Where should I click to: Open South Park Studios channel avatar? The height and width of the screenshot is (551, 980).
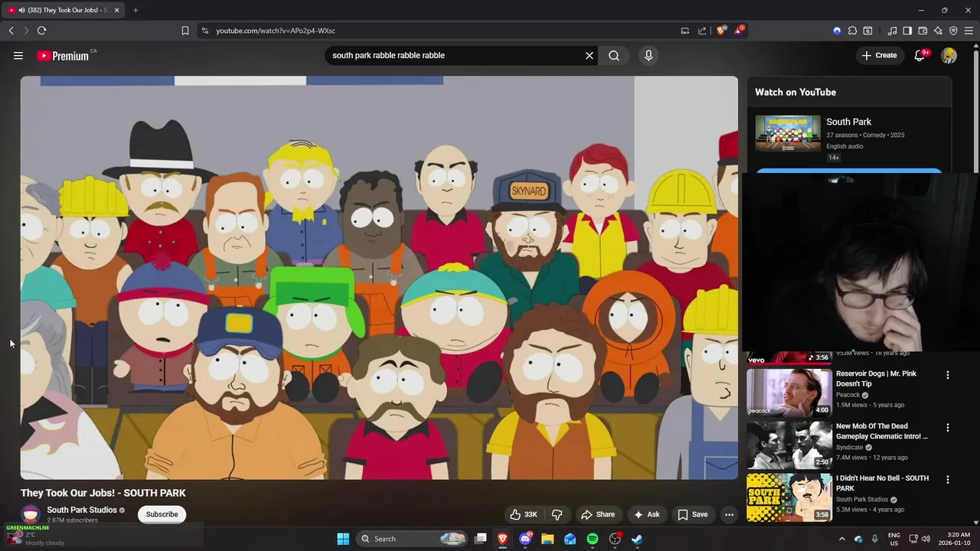tap(31, 514)
